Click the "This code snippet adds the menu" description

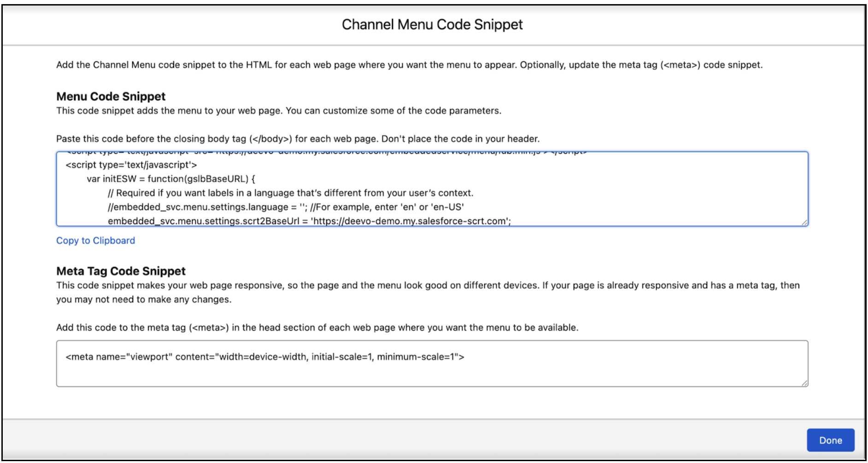pos(279,110)
